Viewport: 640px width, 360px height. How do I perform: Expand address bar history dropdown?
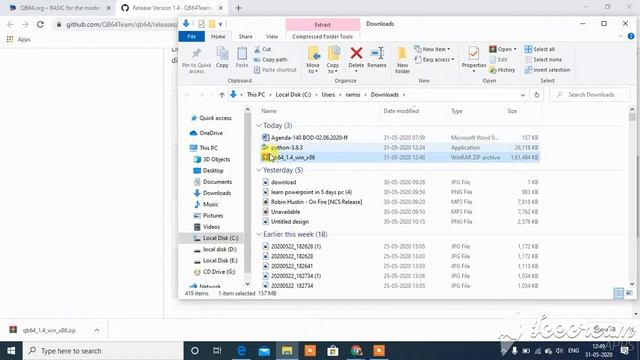[x=522, y=95]
